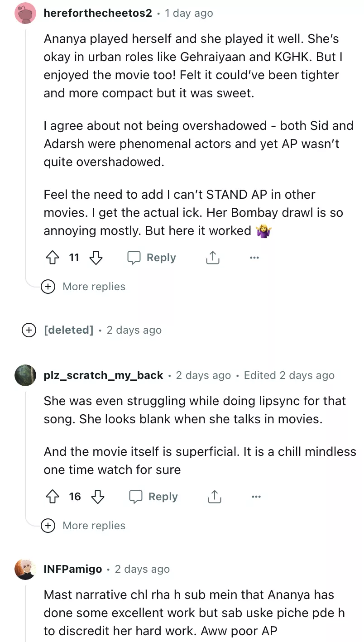Click hereforthecheetos2's pink avatar
364x642 pixels.
25,13
